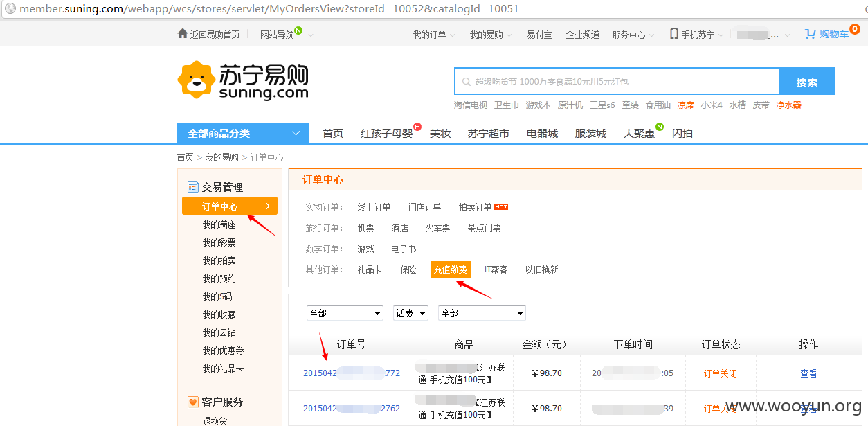Image resolution: width=868 pixels, height=426 pixels.
Task: Click the phone icon beside 手机苏宁
Action: [x=674, y=34]
